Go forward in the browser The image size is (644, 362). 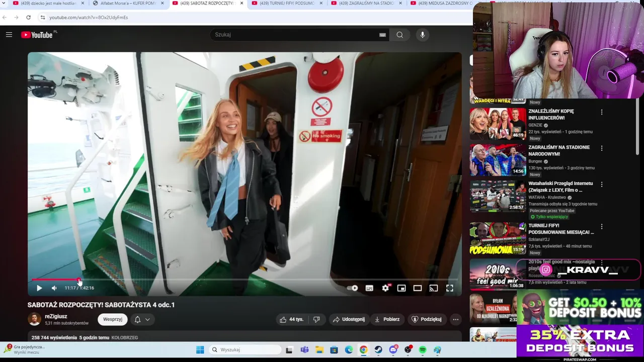click(16, 17)
